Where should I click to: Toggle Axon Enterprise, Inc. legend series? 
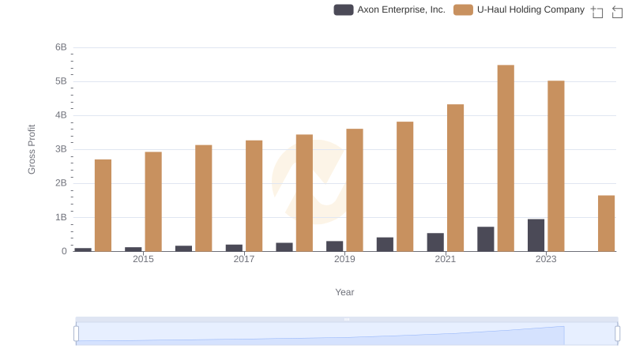pos(389,9)
